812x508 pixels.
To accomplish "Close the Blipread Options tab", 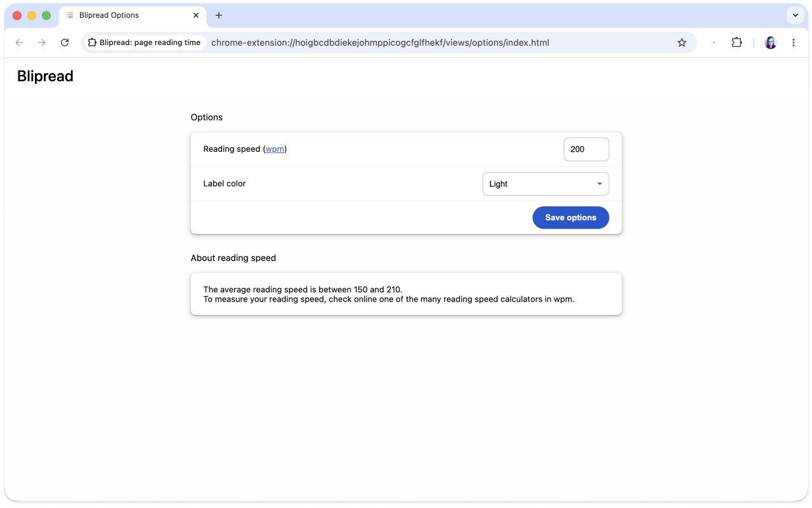I will (x=196, y=15).
